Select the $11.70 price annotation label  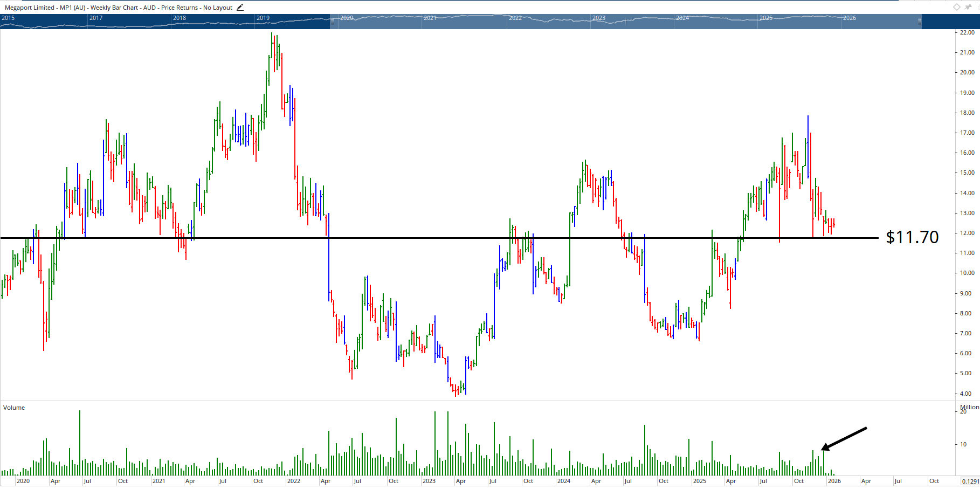[912, 237]
